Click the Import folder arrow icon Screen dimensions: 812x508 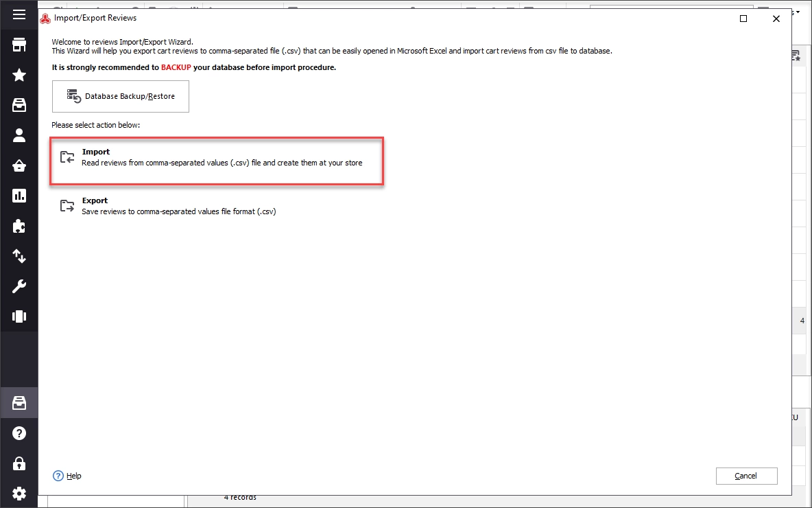click(67, 157)
